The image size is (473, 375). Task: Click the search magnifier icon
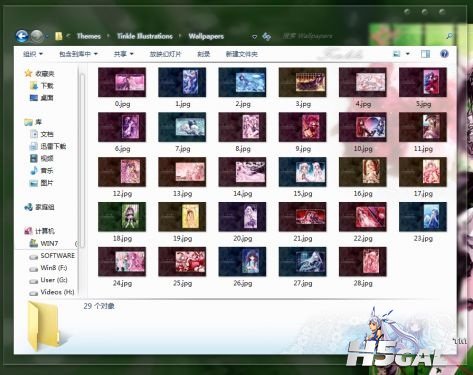tap(449, 36)
